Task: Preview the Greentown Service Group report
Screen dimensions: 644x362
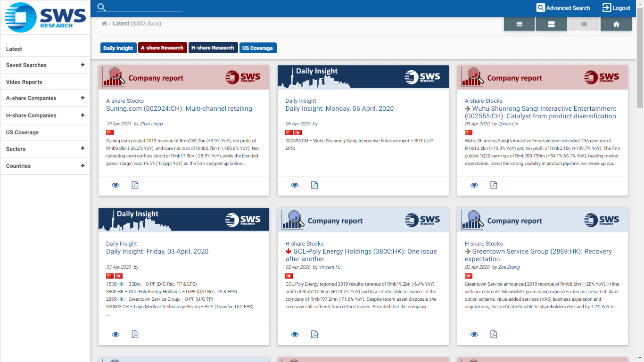Action: tap(474, 334)
